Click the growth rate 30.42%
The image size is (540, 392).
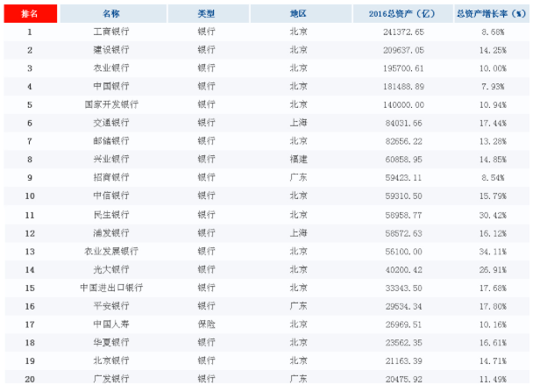click(493, 216)
